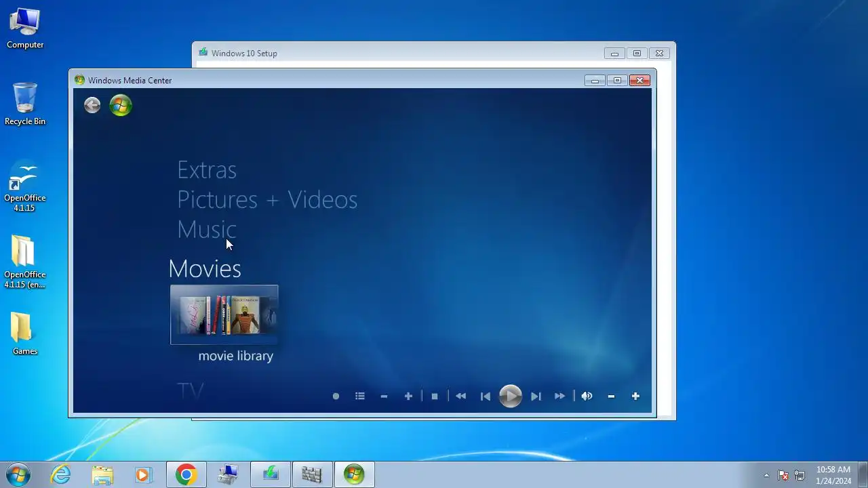Close the Windows 10 Setup window

click(x=659, y=54)
